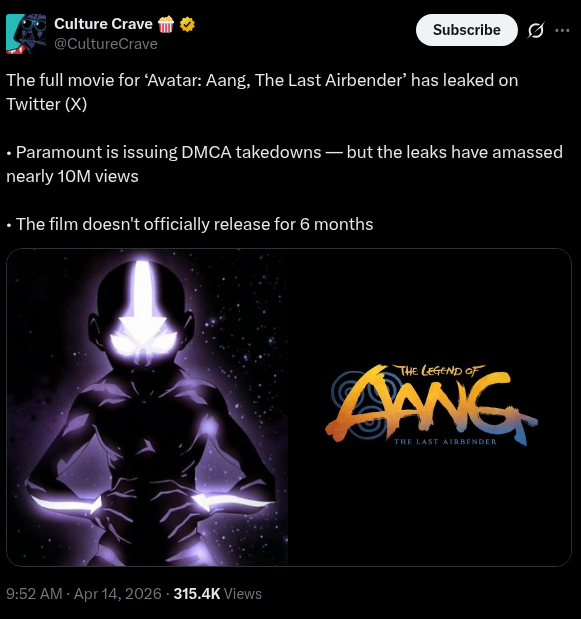This screenshot has height=619, width=581.
Task: Click the '6 months' release bullet text
Action: pyautogui.click(x=190, y=224)
